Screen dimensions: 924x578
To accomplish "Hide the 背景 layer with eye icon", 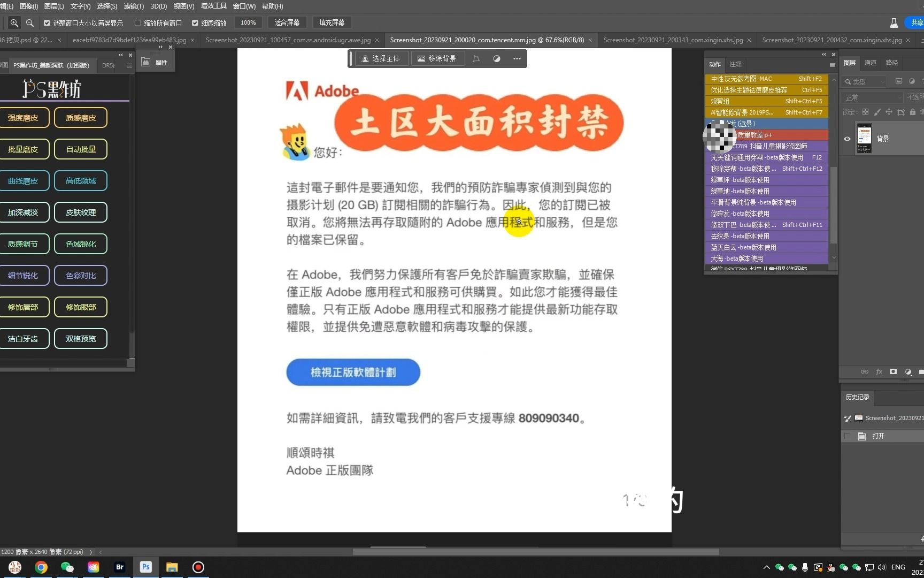I will coord(847,139).
